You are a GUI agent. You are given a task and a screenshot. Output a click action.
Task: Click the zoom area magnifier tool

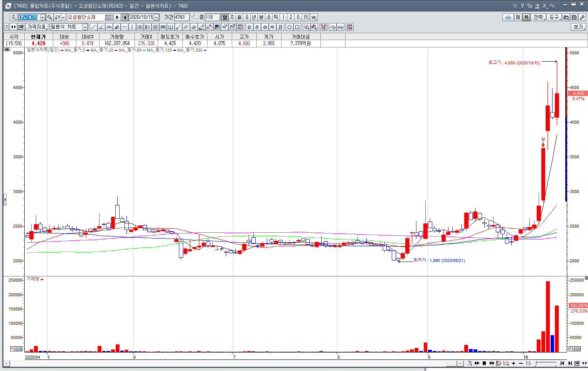(307, 27)
